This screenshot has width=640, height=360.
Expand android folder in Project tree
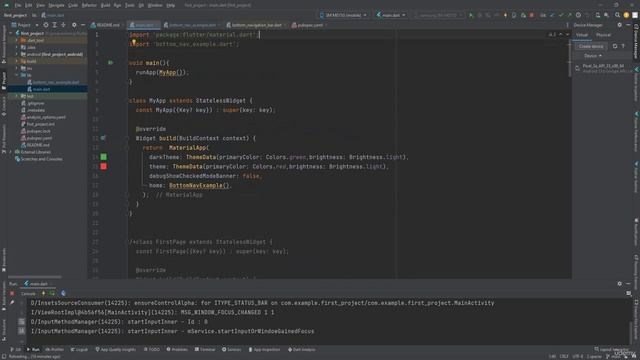pos(17,54)
